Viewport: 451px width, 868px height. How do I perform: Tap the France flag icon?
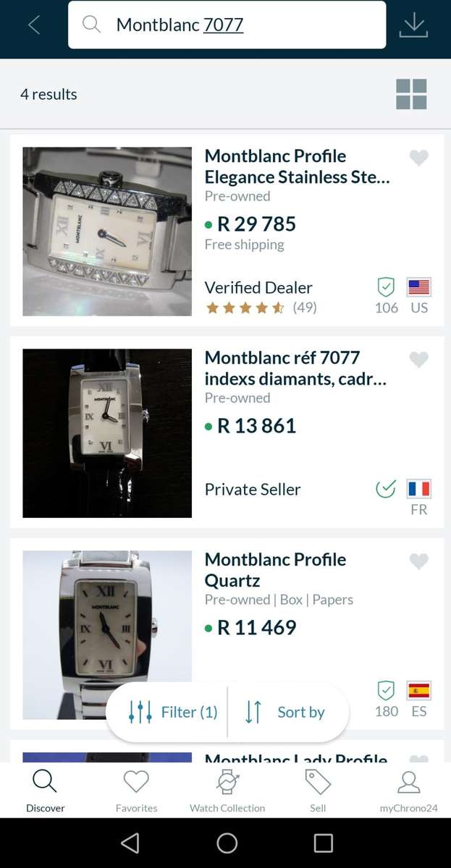(x=418, y=489)
